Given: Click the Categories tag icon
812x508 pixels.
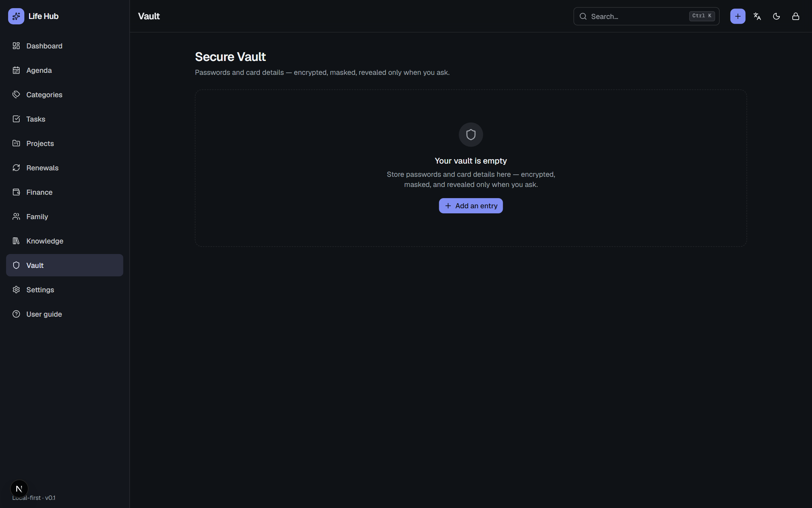Looking at the screenshot, I should pos(16,94).
